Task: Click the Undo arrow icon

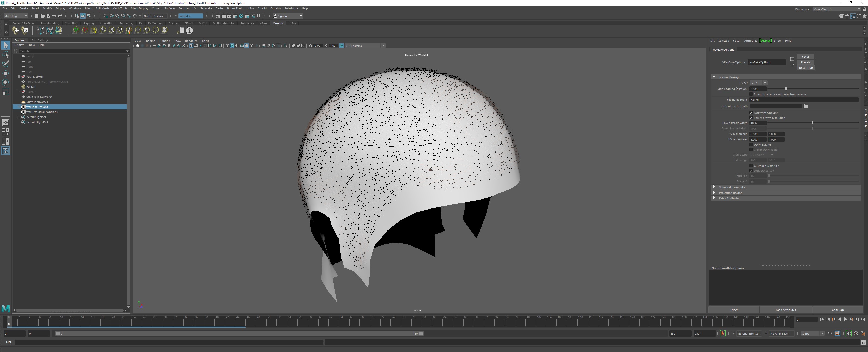Action: 54,16
